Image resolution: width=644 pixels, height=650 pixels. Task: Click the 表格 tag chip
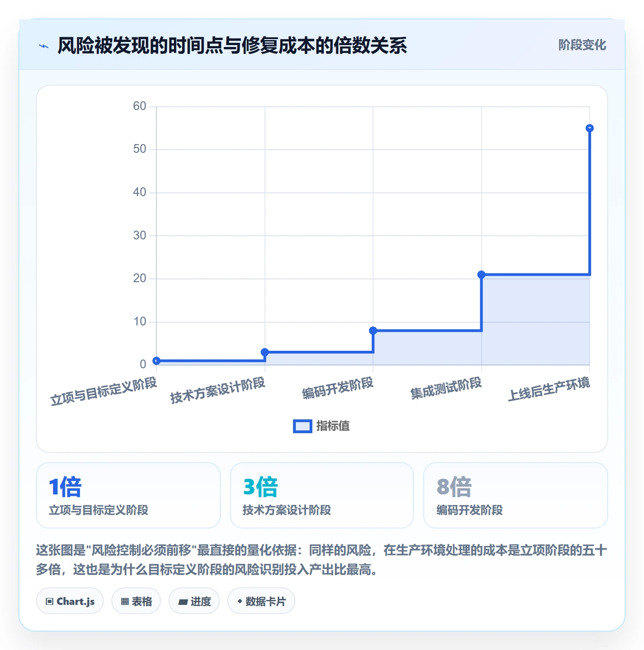136,601
